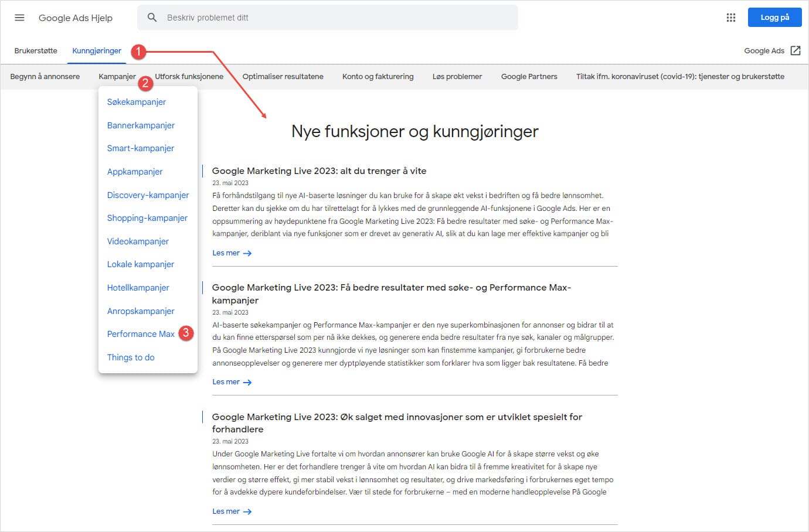809x532 pixels.
Task: Choose Videokampanjer in the campaign menu
Action: pyautogui.click(x=138, y=241)
